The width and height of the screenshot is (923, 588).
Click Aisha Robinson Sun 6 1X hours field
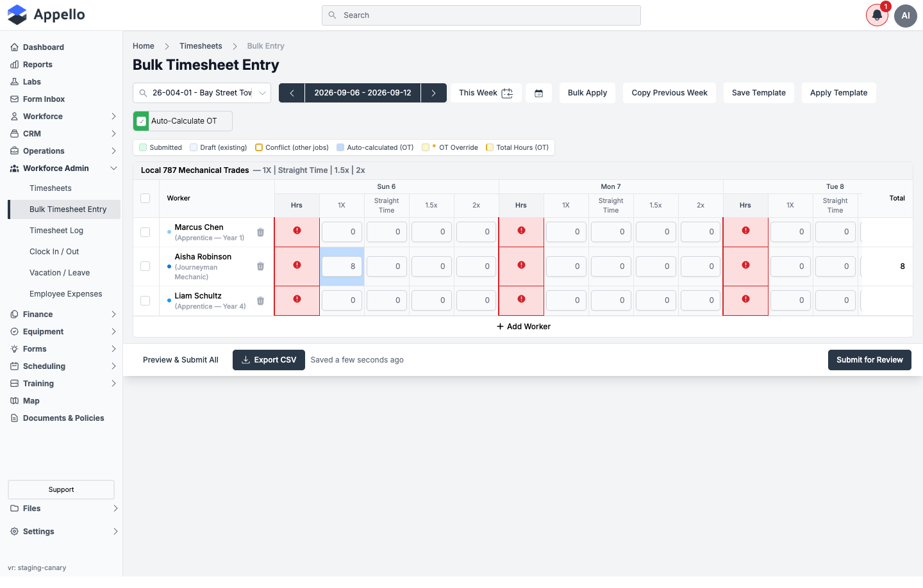click(x=342, y=266)
